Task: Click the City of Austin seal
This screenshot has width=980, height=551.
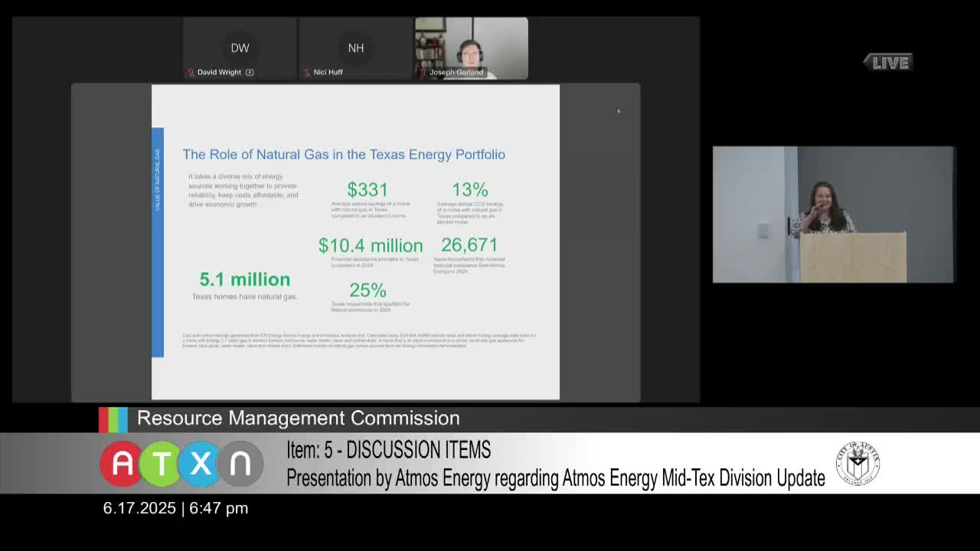Action: pyautogui.click(x=857, y=464)
